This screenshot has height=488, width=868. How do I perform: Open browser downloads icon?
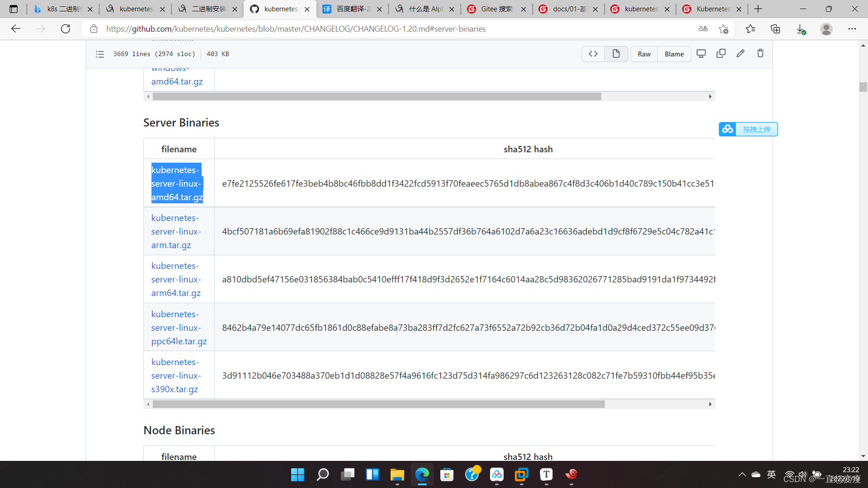801,29
